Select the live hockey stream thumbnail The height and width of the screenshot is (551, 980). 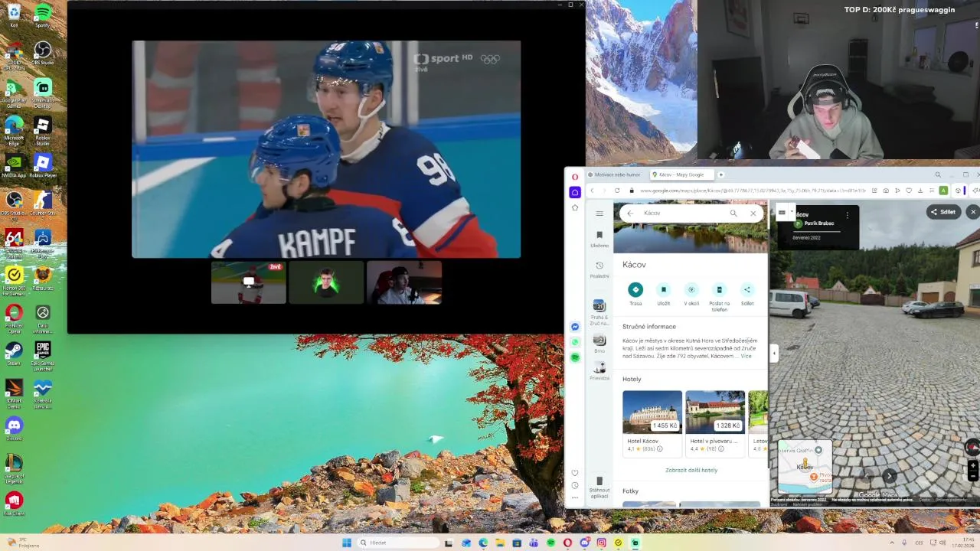pyautogui.click(x=249, y=282)
